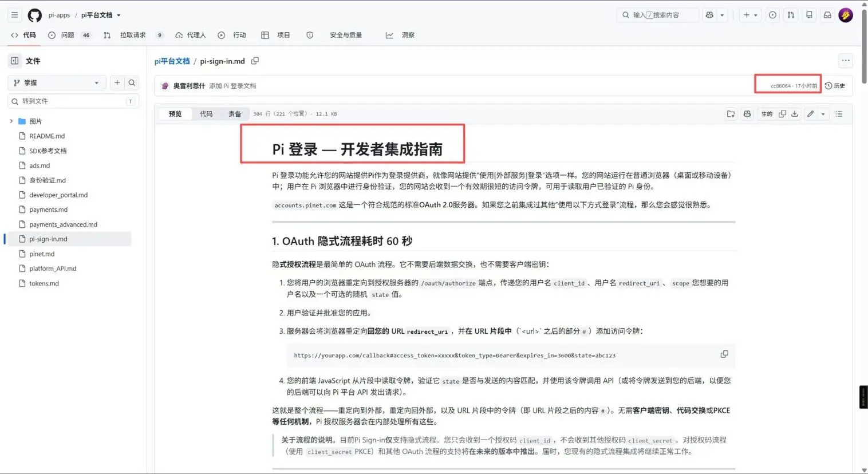This screenshot has width=868, height=474.
Task: Focus the 转到文件 filter field
Action: click(x=73, y=101)
